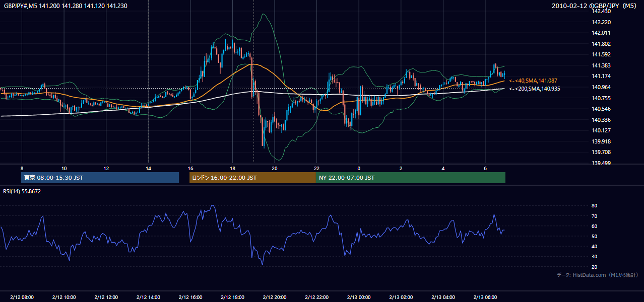Click hour tick 22 under price chart

click(x=316, y=168)
